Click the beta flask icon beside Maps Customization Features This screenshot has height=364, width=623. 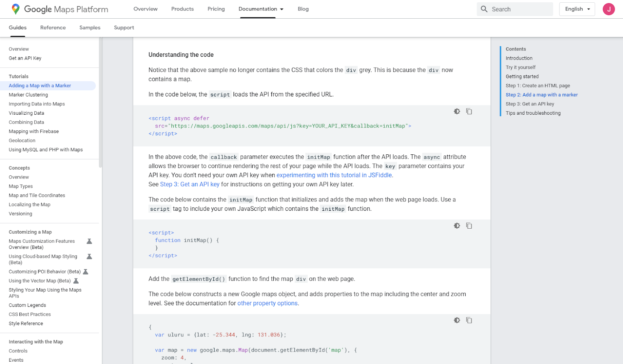click(x=89, y=241)
